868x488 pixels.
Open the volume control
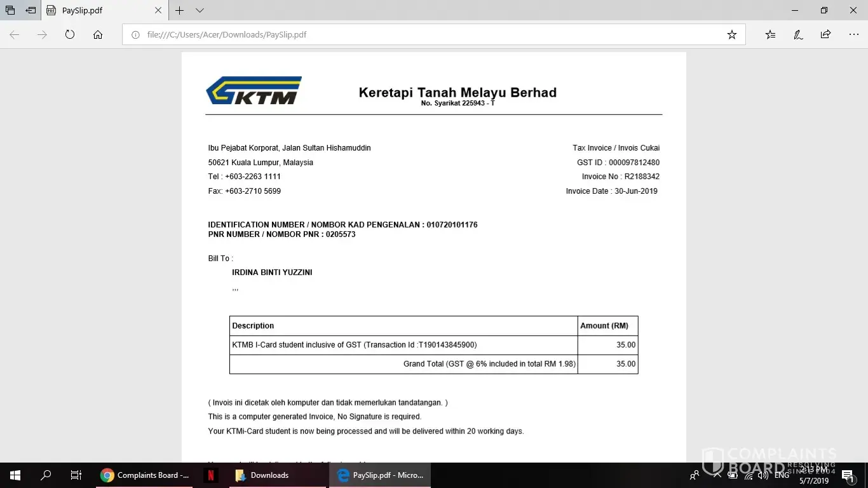[763, 475]
